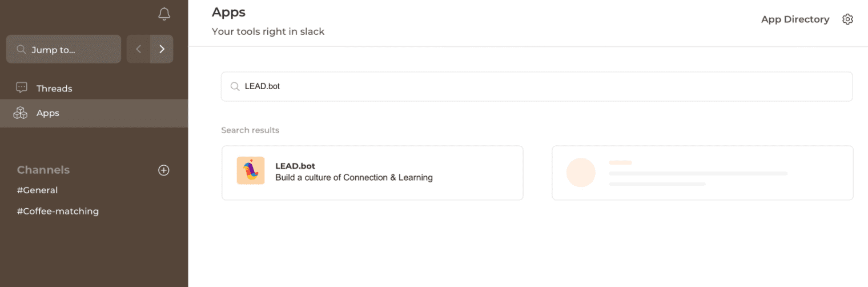Click the magnifier icon in Jump to box
Viewport: 868px width, 287px height.
coord(22,50)
